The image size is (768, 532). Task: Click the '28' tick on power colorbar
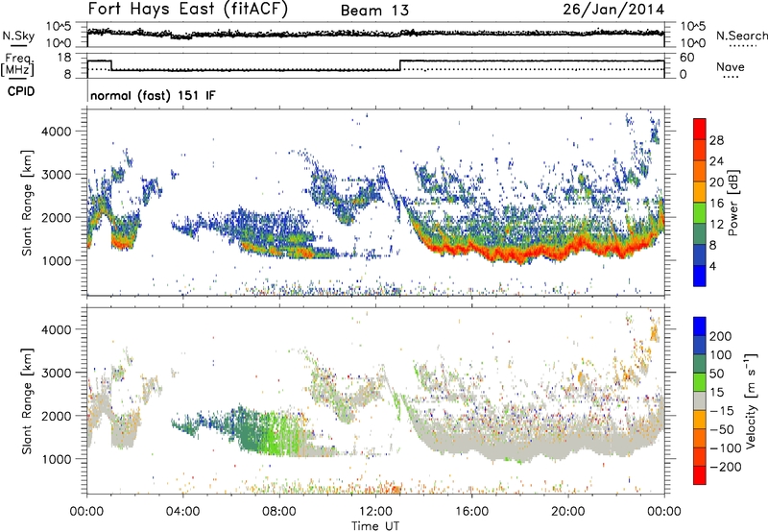pyautogui.click(x=716, y=140)
